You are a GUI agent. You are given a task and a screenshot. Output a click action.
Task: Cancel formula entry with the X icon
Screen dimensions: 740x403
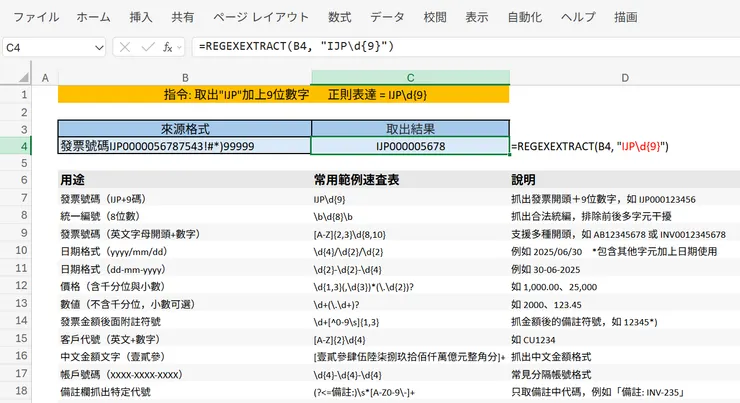pyautogui.click(x=125, y=47)
